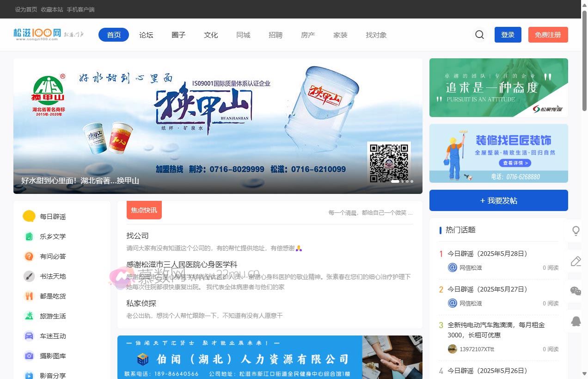Open QQ contact via penguin icon
The height and width of the screenshot is (379, 588).
tap(575, 322)
